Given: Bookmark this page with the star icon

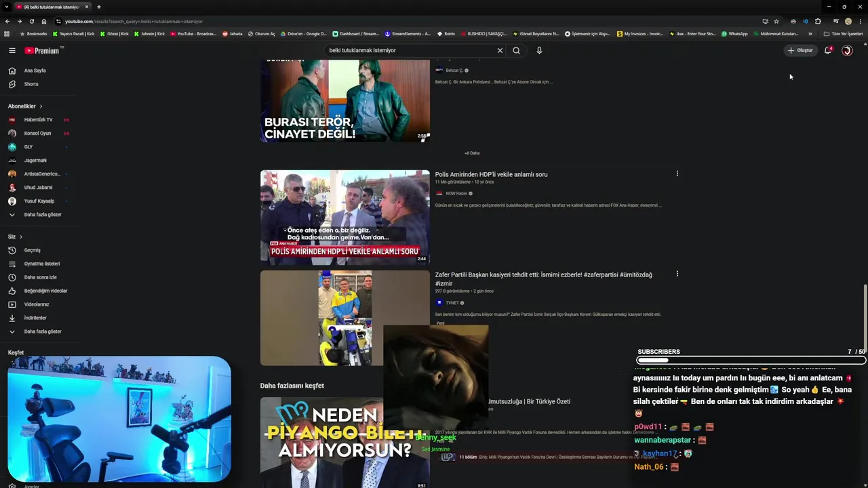Looking at the screenshot, I should (776, 21).
